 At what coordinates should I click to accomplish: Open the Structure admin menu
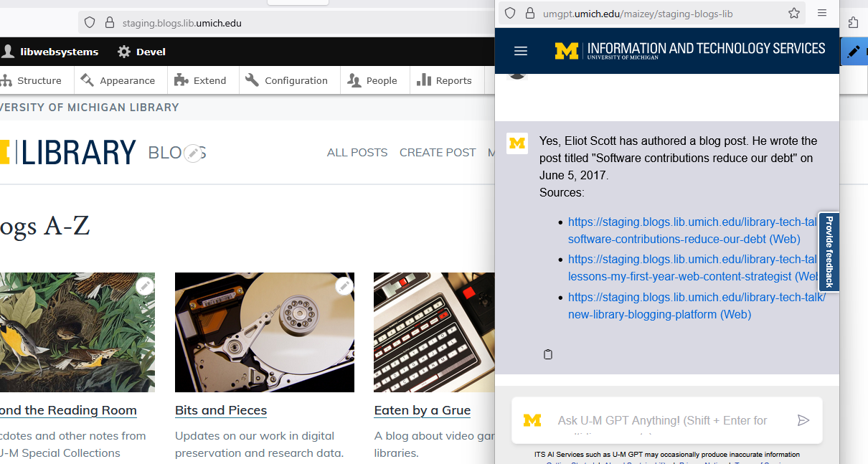pos(32,80)
